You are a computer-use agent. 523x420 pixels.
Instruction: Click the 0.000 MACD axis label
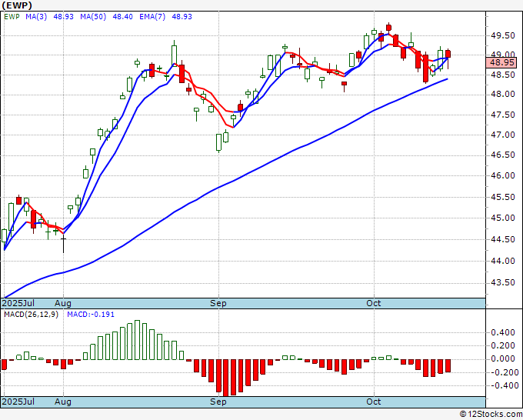(503, 359)
